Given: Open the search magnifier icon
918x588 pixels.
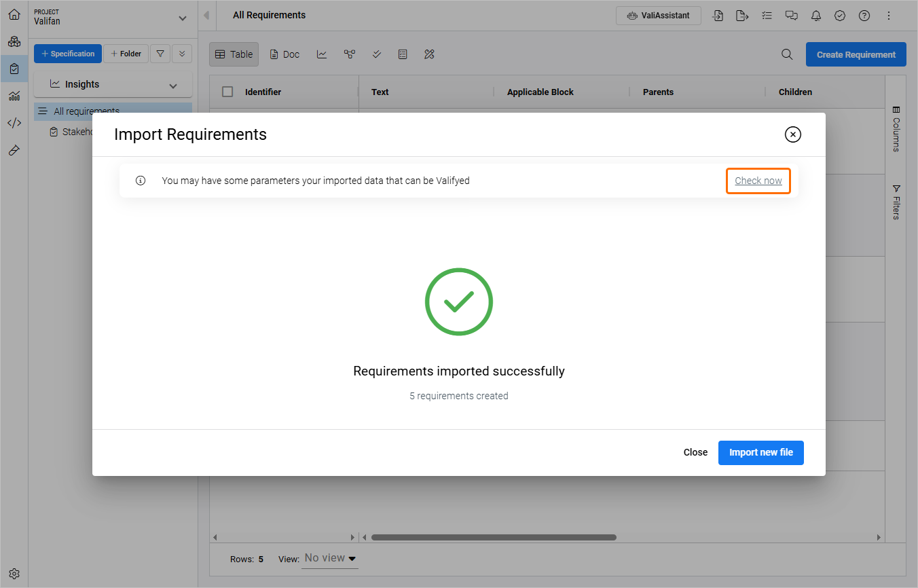Looking at the screenshot, I should pyautogui.click(x=787, y=54).
